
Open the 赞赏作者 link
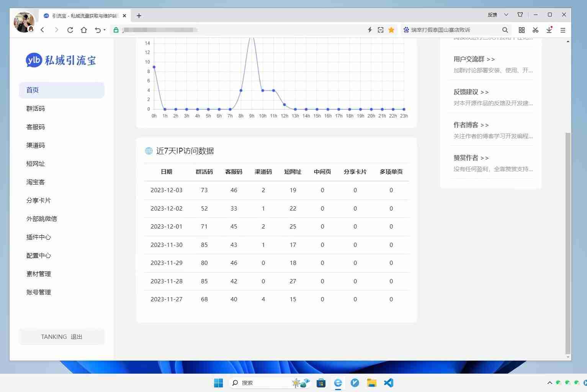click(x=471, y=158)
